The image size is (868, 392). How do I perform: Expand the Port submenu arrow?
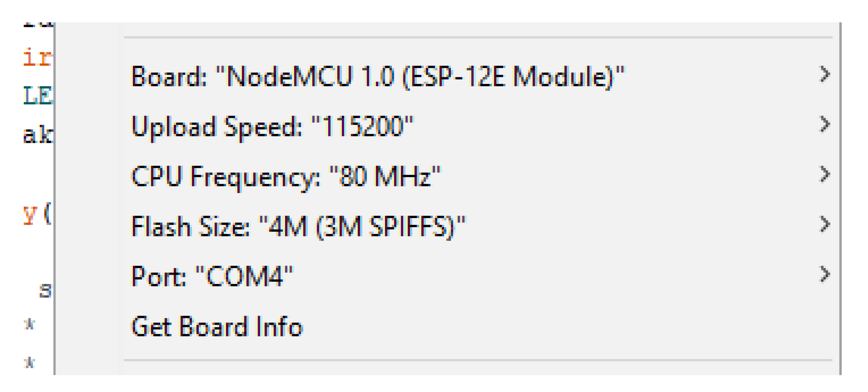pyautogui.click(x=824, y=275)
